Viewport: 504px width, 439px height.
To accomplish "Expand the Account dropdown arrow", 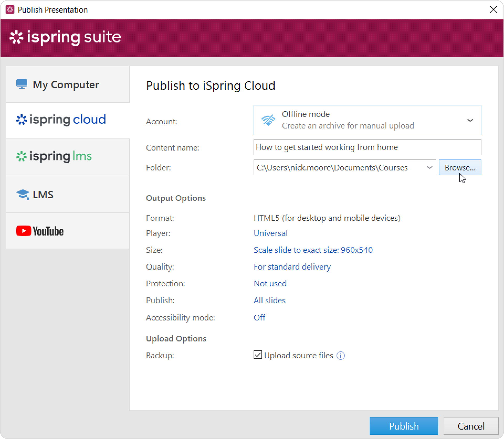I will coord(470,120).
